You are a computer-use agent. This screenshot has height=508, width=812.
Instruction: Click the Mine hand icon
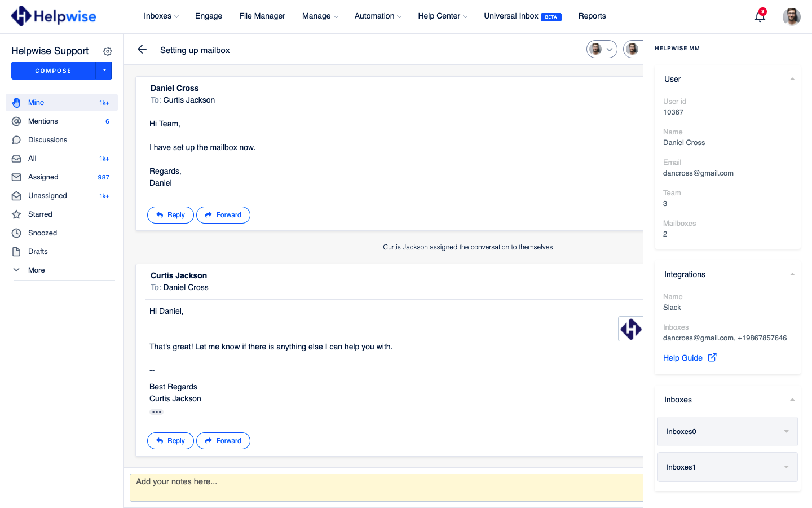16,103
